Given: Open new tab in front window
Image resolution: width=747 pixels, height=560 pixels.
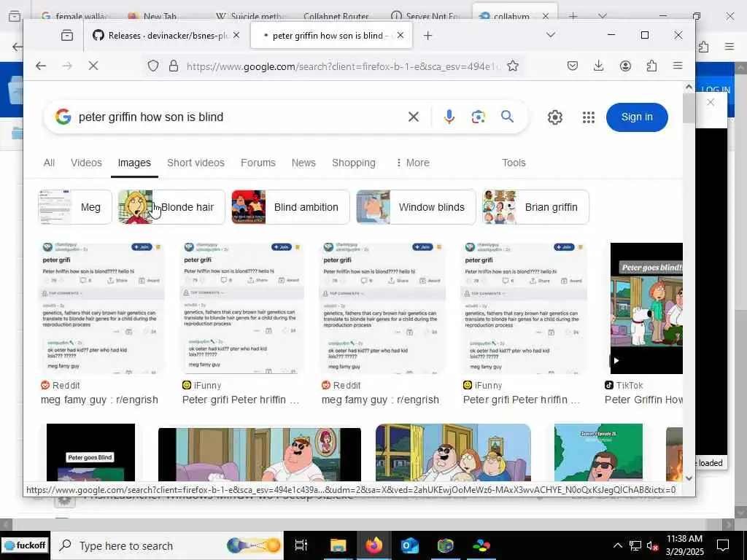Looking at the screenshot, I should [427, 35].
